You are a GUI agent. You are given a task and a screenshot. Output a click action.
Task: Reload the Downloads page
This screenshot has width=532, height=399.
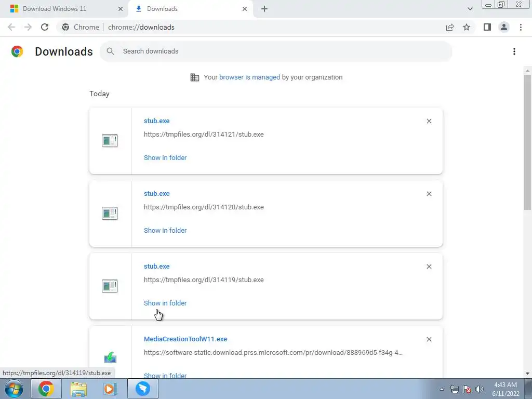[45, 27]
